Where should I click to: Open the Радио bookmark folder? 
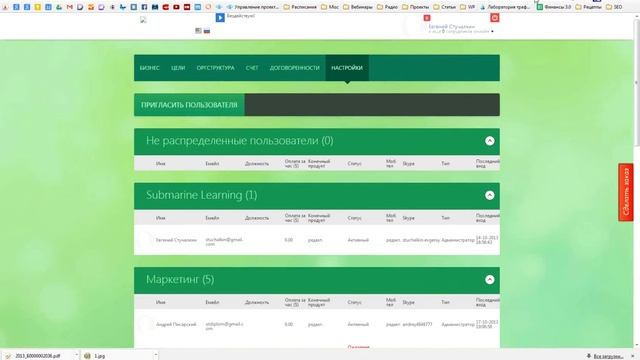[x=388, y=7]
